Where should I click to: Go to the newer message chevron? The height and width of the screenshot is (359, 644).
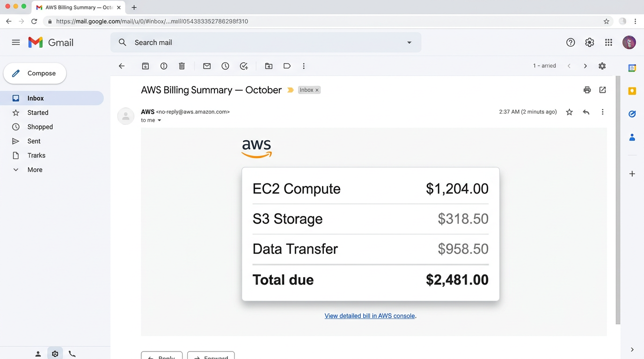coord(569,66)
